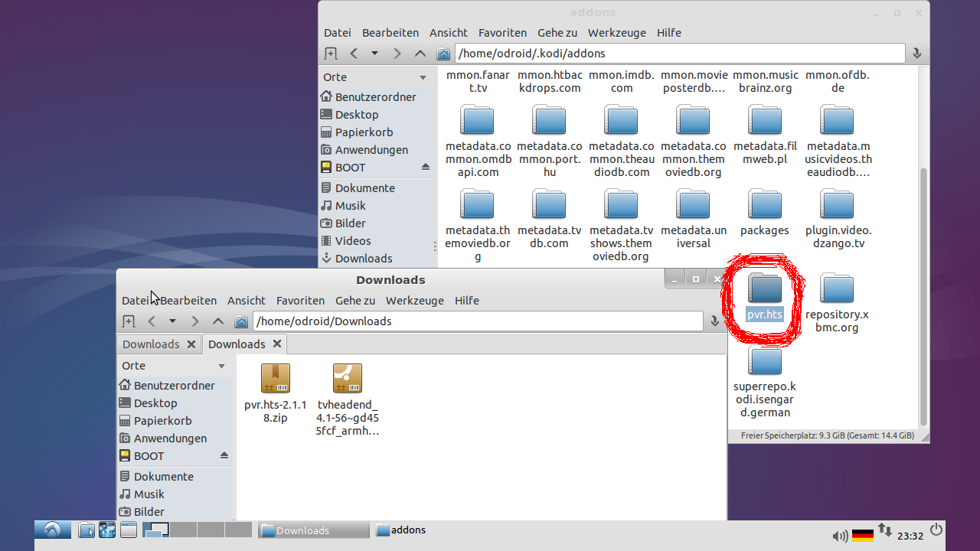Open Hilfe menu in Downloads window
Viewport: 980px width, 551px height.
click(x=467, y=301)
